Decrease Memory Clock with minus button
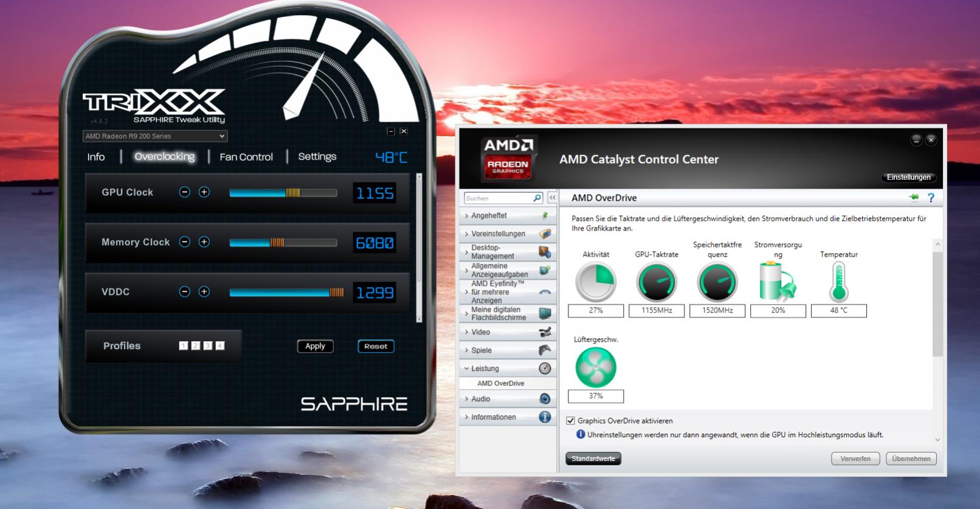Viewport: 980px width, 509px height. coord(185,242)
